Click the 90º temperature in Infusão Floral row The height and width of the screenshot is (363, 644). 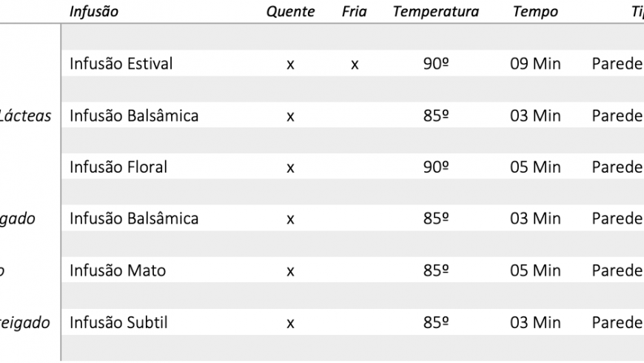(x=436, y=167)
